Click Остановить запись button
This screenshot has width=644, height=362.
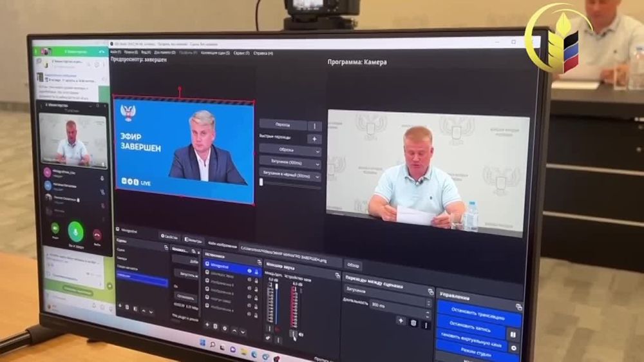(471, 327)
